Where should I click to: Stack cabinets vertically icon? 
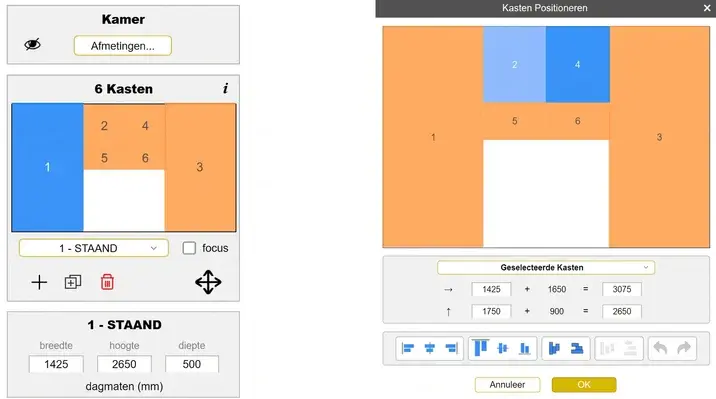tap(577, 349)
